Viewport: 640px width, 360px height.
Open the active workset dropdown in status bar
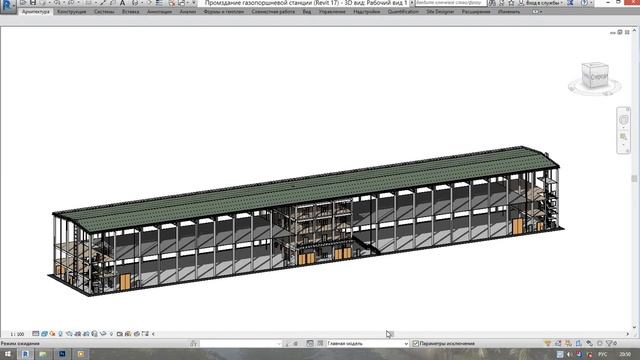241,344
